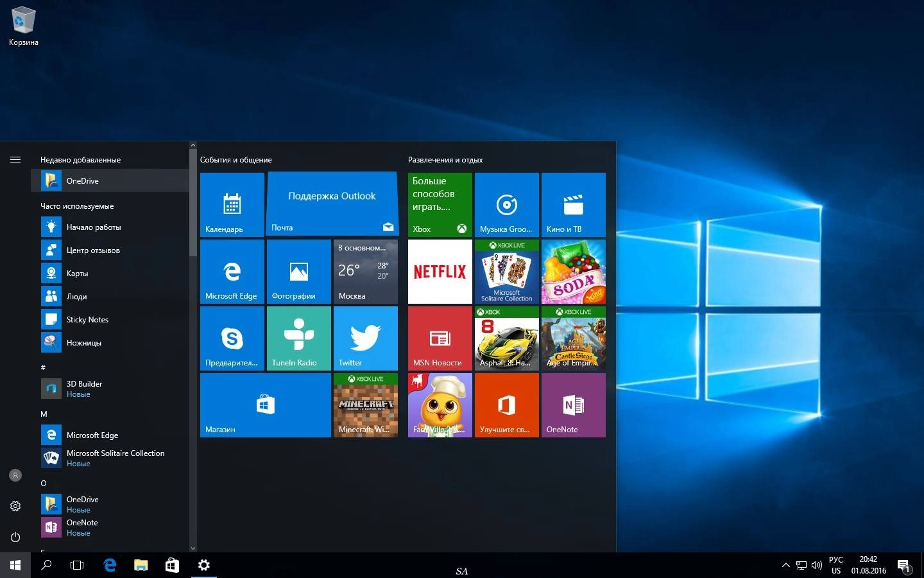Viewport: 924px width, 578px height.
Task: Open the Москва weather tile
Action: 365,272
